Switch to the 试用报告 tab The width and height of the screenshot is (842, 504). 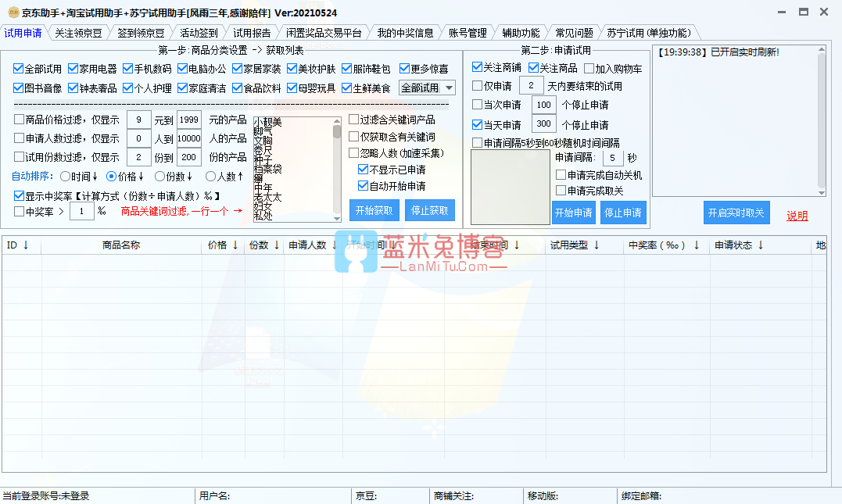252,34
